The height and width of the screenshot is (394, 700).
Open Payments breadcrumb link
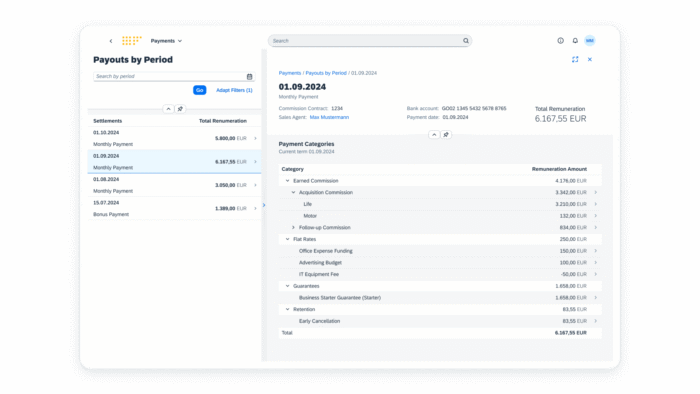(x=290, y=73)
